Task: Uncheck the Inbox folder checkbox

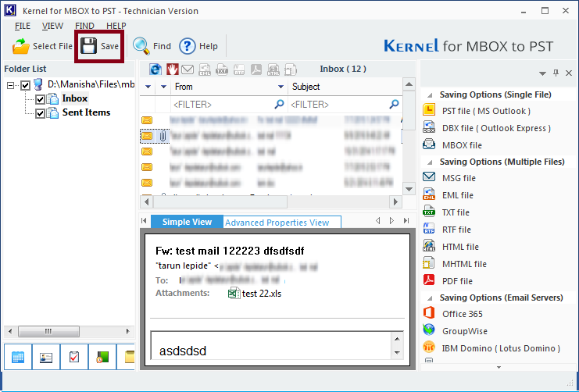Action: coord(41,99)
